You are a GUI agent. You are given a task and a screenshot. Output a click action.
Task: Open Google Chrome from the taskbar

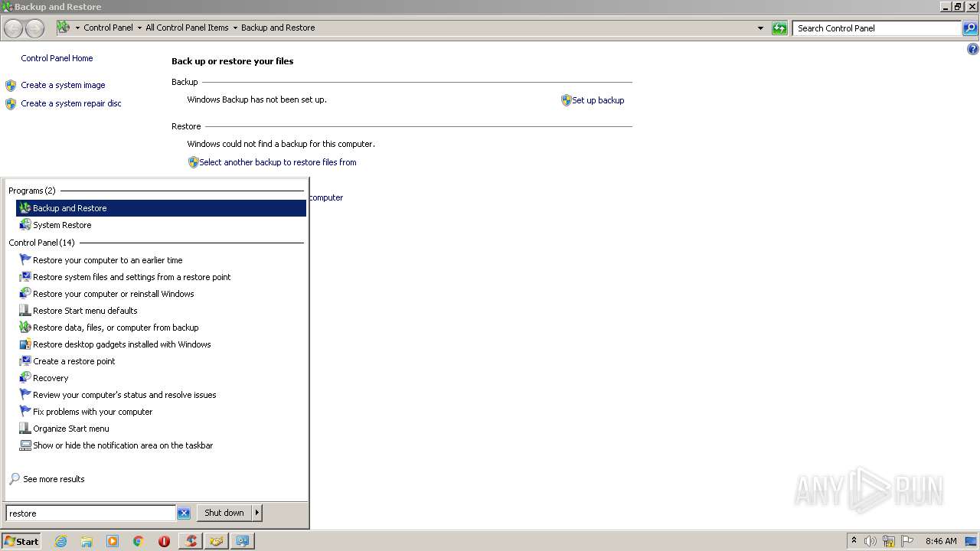pos(139,541)
